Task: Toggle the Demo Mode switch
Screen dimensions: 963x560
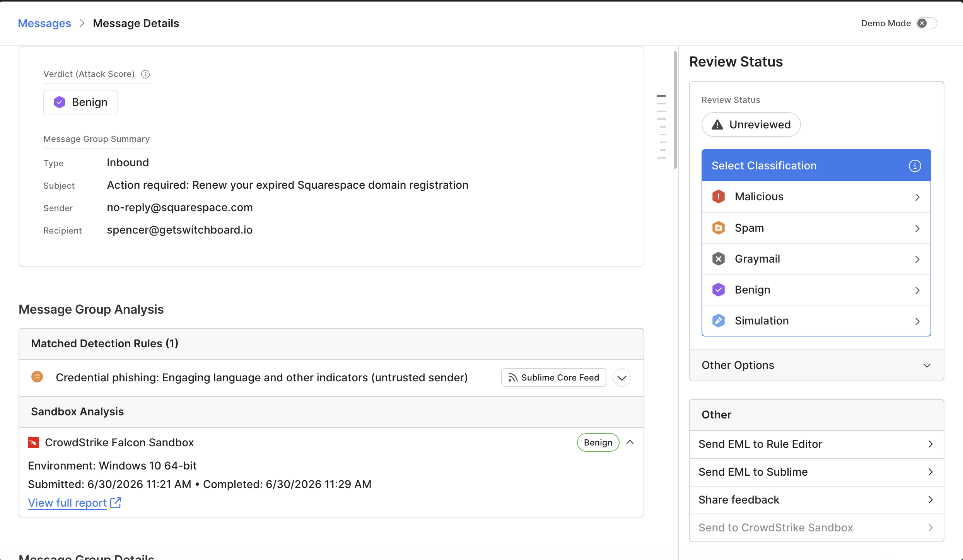Action: (x=926, y=23)
